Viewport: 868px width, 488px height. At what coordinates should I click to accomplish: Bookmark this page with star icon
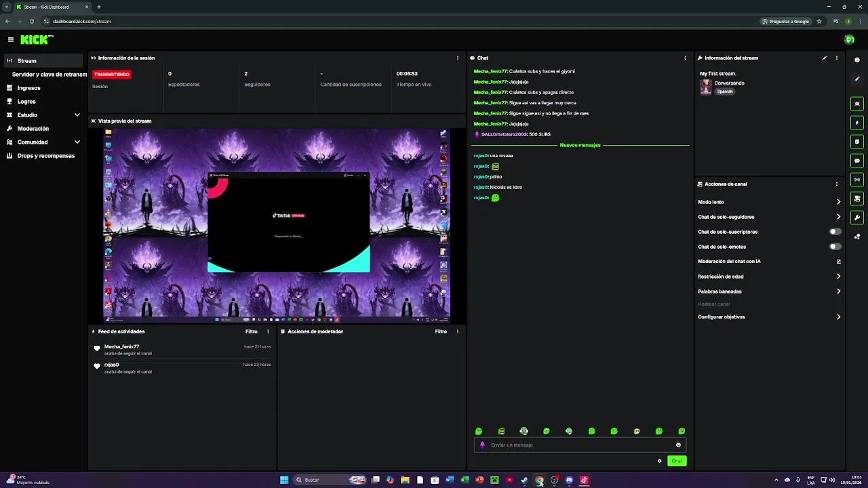tap(819, 21)
